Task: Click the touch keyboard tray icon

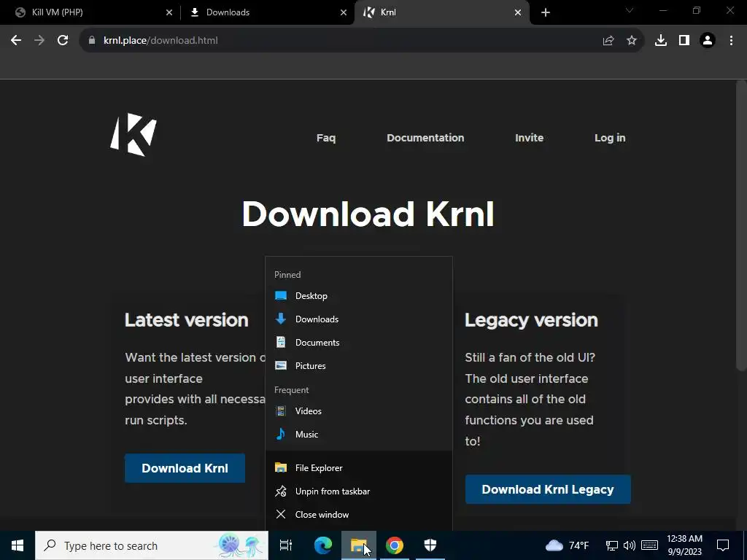Action: coord(649,545)
